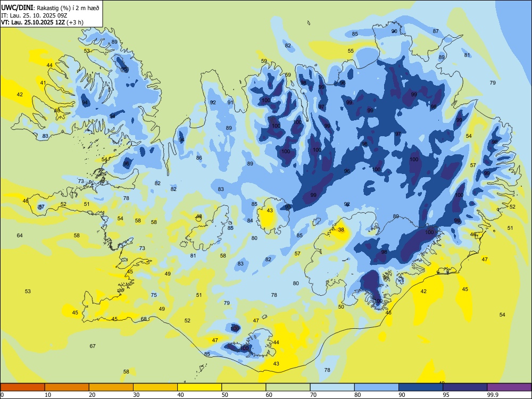Image resolution: width=532 pixels, height=399 pixels.
Task: Click the 50–60 yellow-green legend swatch
Action: point(244,387)
